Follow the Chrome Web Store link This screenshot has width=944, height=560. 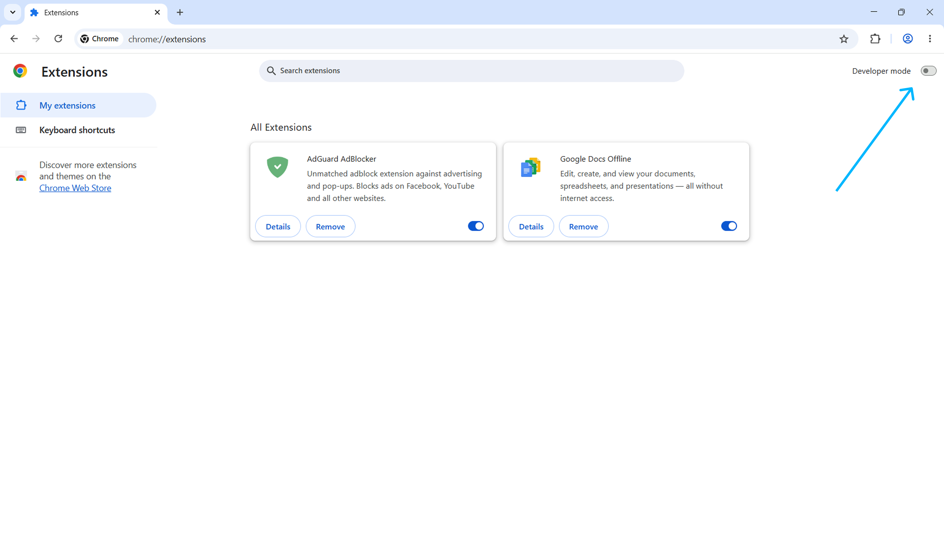[75, 188]
